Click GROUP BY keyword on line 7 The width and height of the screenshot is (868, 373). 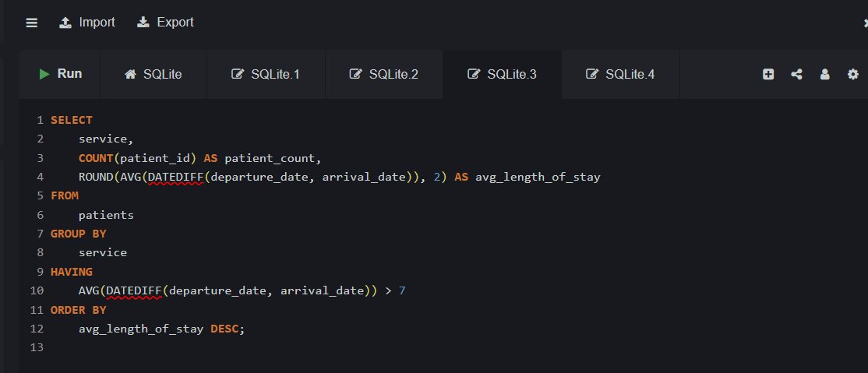78,234
